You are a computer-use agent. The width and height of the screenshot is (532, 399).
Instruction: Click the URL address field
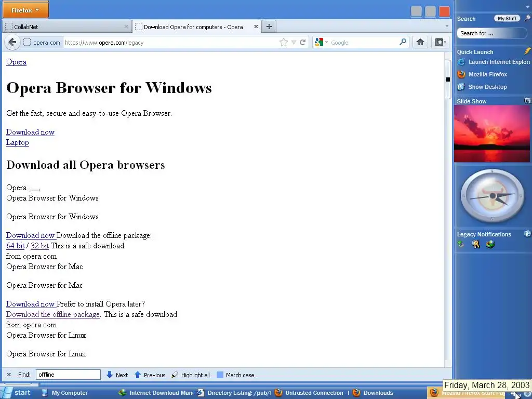pyautogui.click(x=170, y=43)
